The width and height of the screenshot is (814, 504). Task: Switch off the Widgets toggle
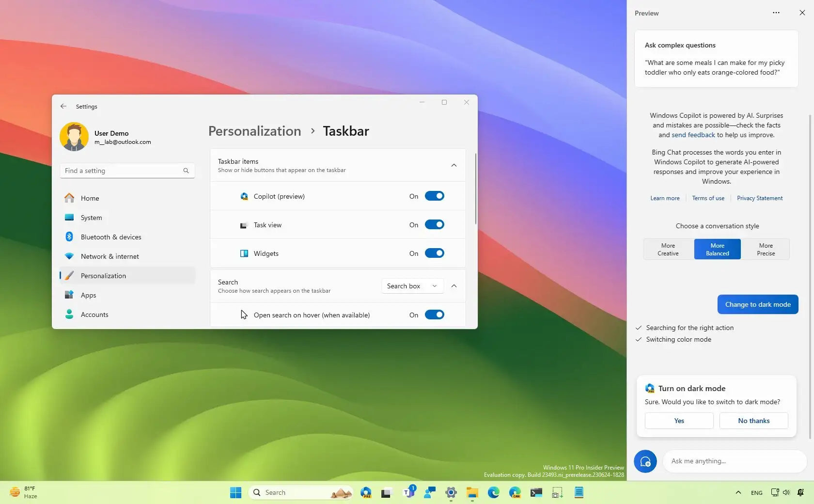pyautogui.click(x=434, y=253)
